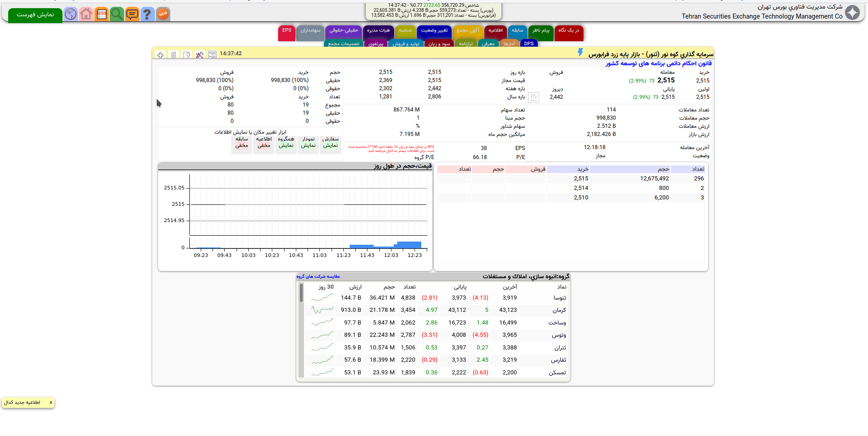The width and height of the screenshot is (868, 436).
Task: Click the export document icon in yellow header
Action: [x=187, y=55]
